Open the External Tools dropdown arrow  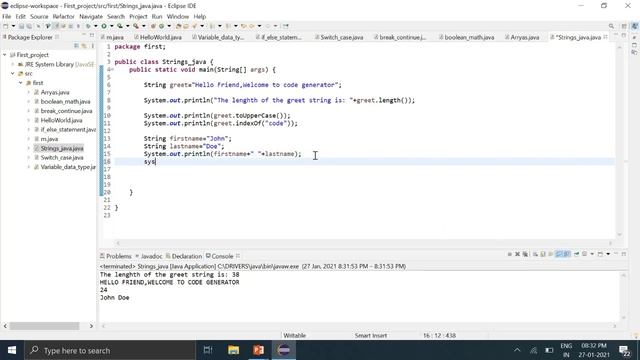[x=144, y=26]
